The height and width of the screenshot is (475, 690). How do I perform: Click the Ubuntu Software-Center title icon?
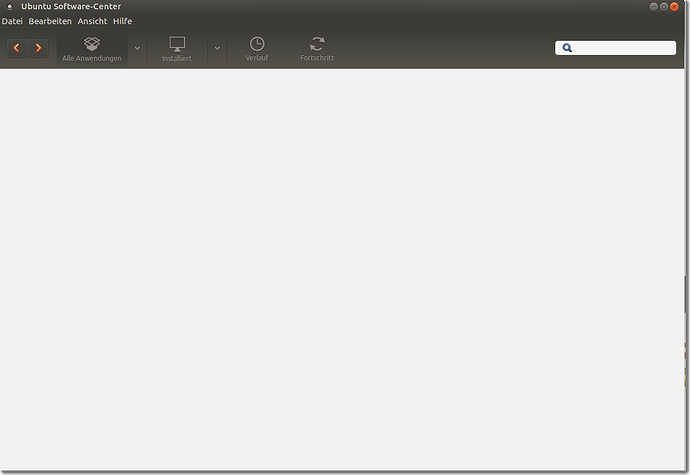[9, 7]
